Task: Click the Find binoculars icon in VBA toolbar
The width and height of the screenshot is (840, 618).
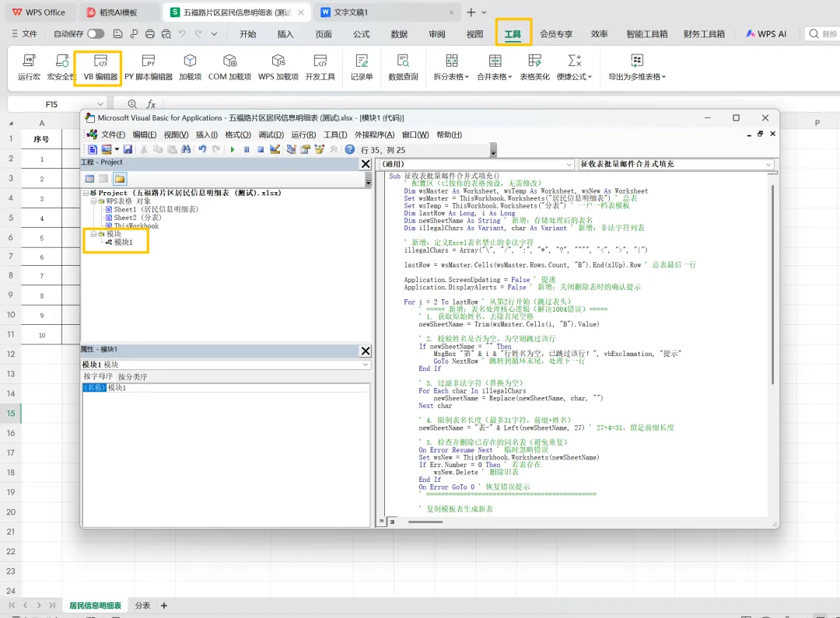Action: [x=187, y=149]
